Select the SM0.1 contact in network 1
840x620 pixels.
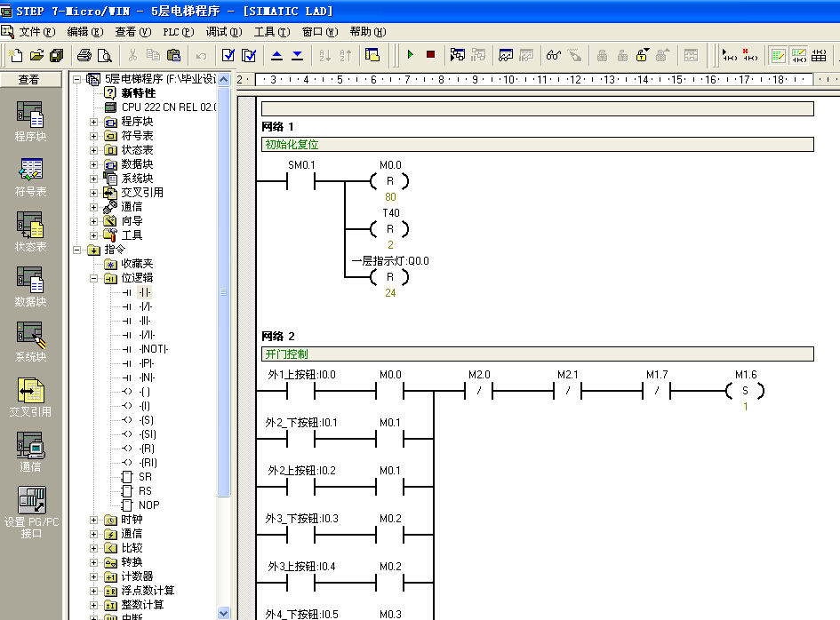[x=301, y=182]
